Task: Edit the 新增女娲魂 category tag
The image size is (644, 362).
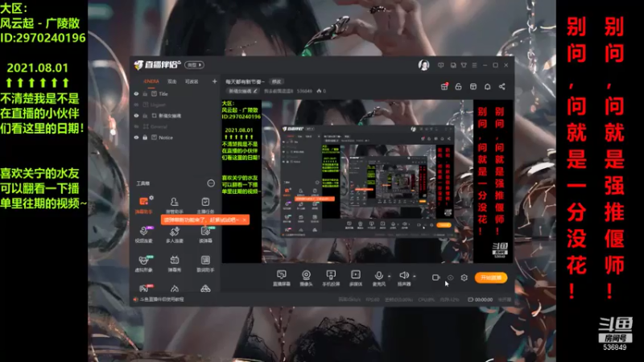Action: click(x=243, y=91)
